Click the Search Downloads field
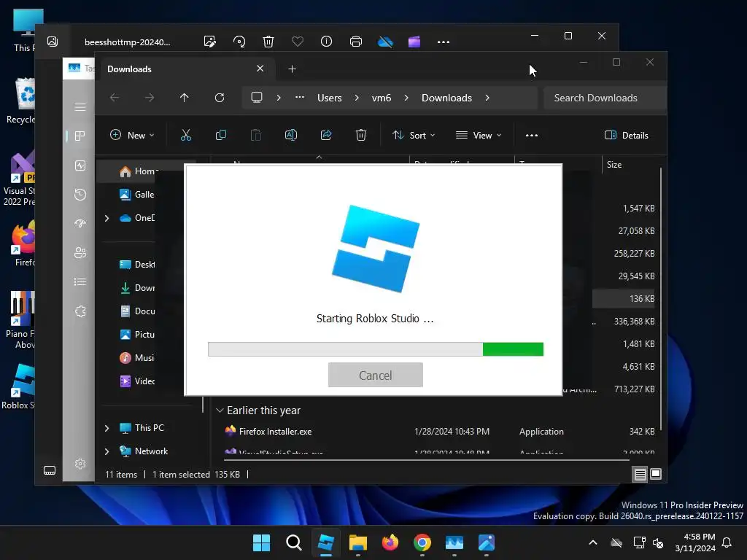747x560 pixels. tap(605, 98)
